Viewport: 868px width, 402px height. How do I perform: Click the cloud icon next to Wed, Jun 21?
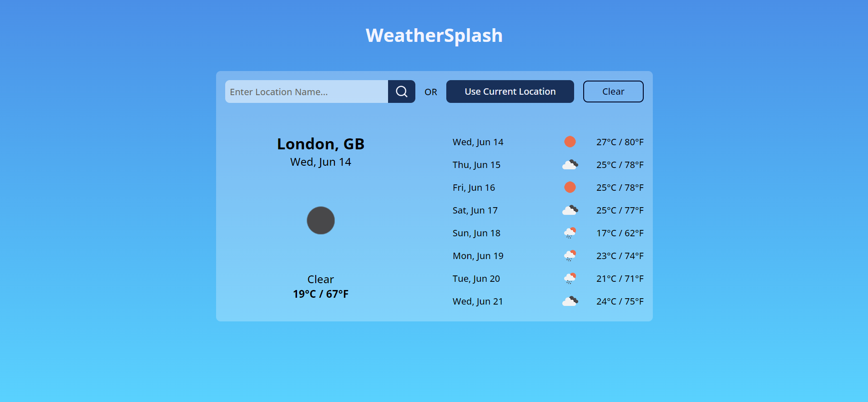570,301
